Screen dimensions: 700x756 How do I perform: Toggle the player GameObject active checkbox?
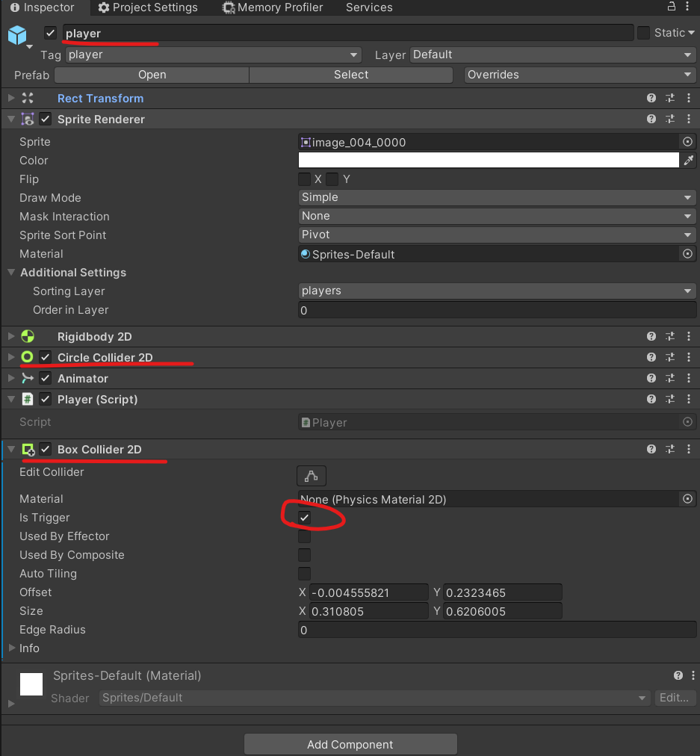(50, 33)
